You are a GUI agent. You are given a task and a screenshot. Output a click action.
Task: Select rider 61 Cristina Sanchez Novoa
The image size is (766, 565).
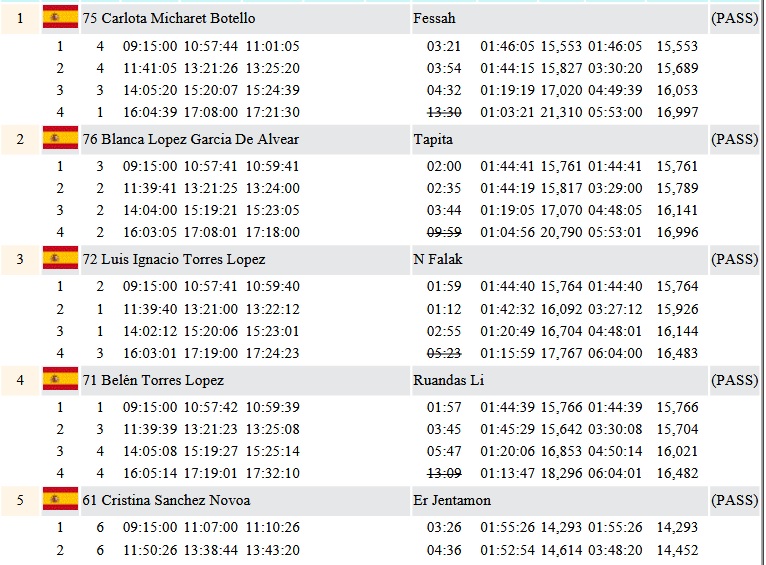(x=166, y=500)
